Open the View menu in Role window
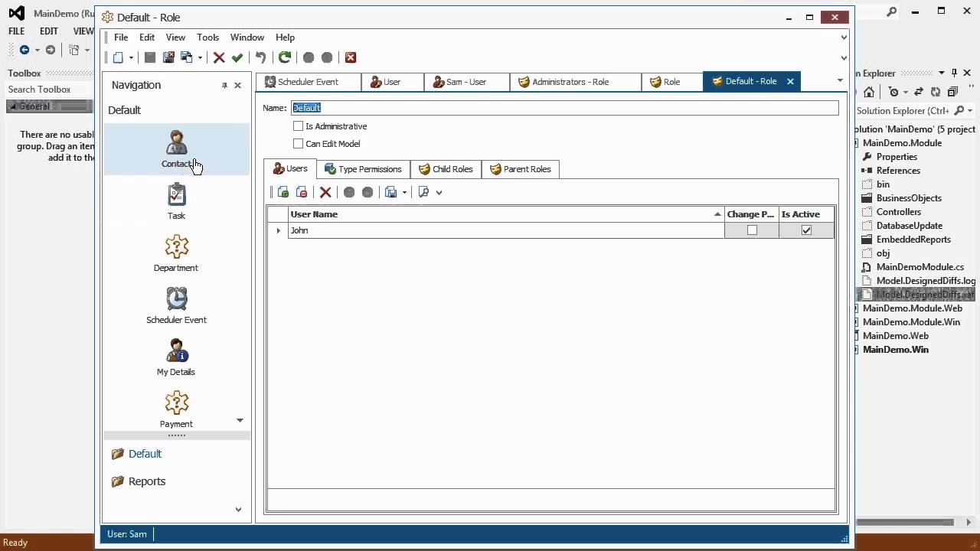 pyautogui.click(x=175, y=37)
